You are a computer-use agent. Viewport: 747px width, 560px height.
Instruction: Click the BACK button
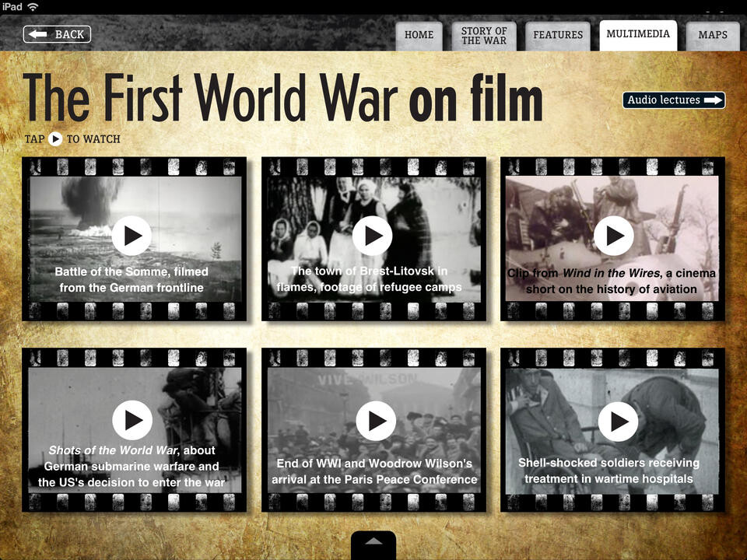(x=57, y=33)
